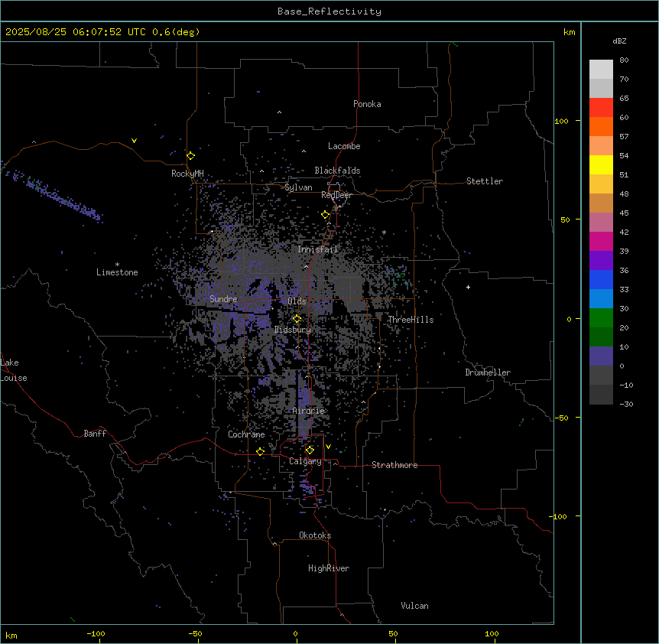
Task: Click the Lake Louise map label
Action: point(14,370)
